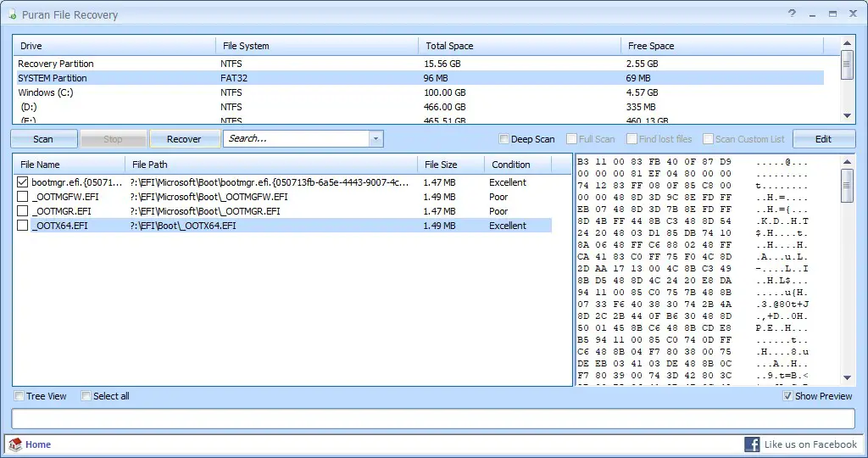This screenshot has width=868, height=458.
Task: Sort files by File Name header
Action: tap(70, 165)
